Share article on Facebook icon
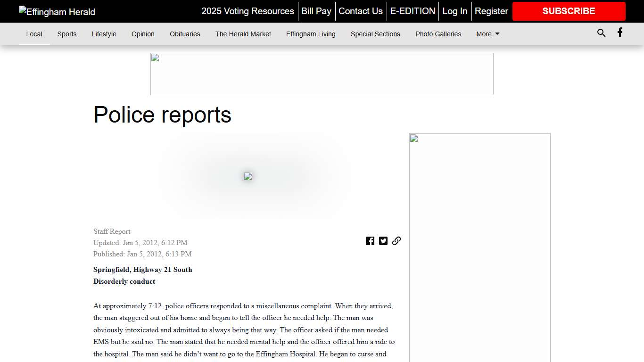This screenshot has height=362, width=644. coord(370,241)
